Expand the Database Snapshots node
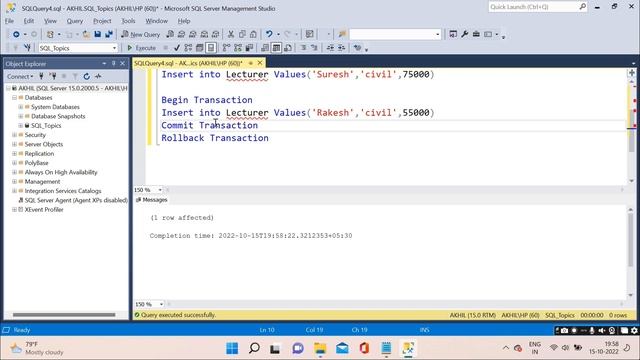This screenshot has height=360, width=640. click(x=21, y=116)
